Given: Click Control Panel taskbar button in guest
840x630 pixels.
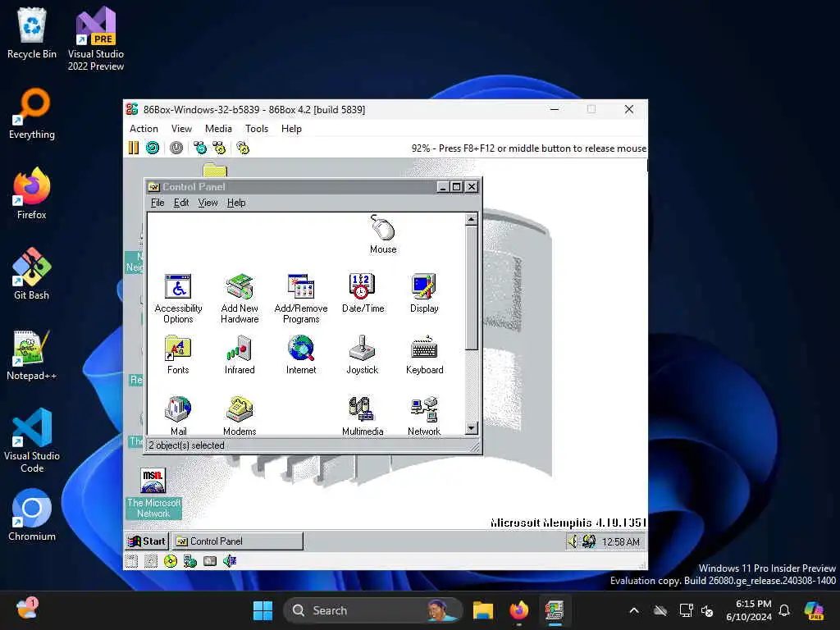Looking at the screenshot, I should coord(238,541).
